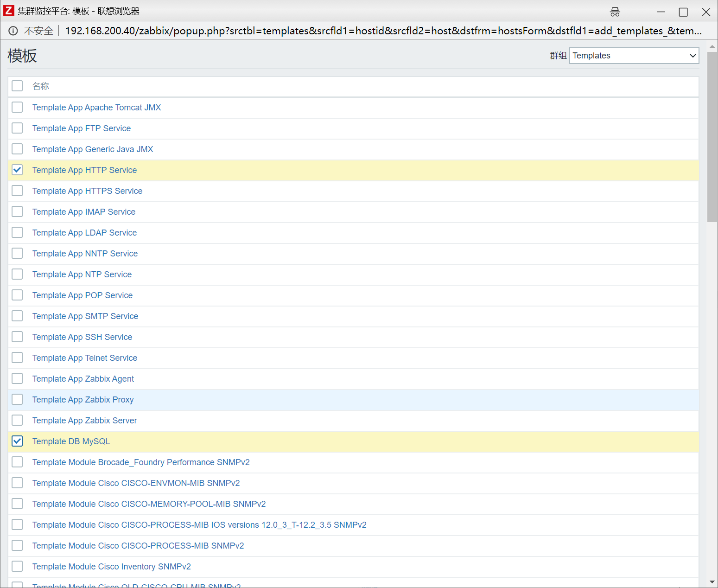The image size is (718, 588).
Task: Tick the Template App LDAP Service checkbox
Action: tap(17, 232)
